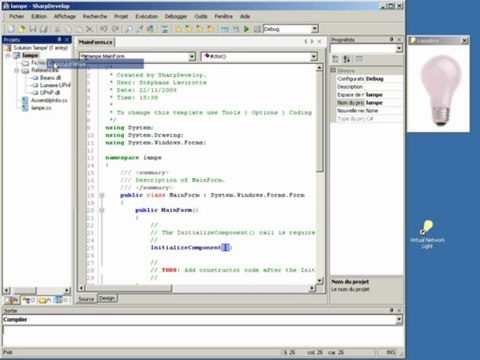
Task: Click the empty Compiler output text area
Action: click(202, 336)
